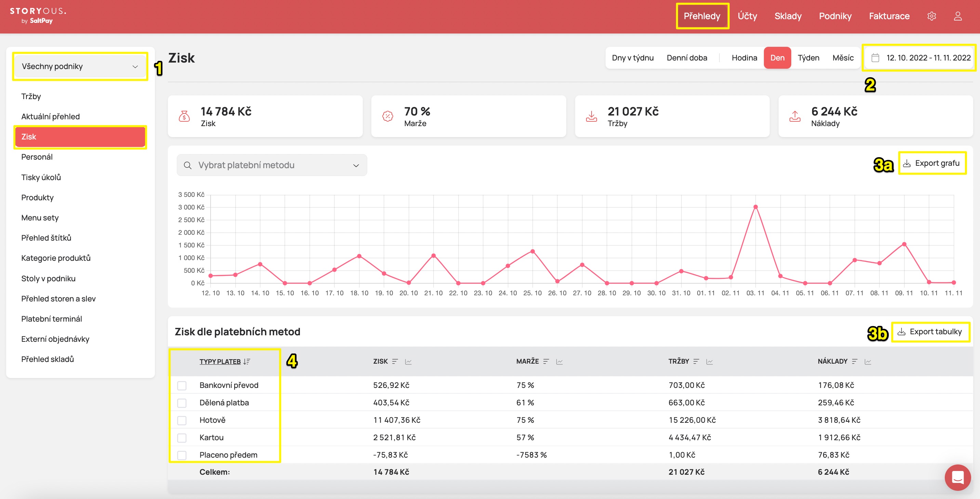Switch grouping to Dny v týdnu

[633, 58]
